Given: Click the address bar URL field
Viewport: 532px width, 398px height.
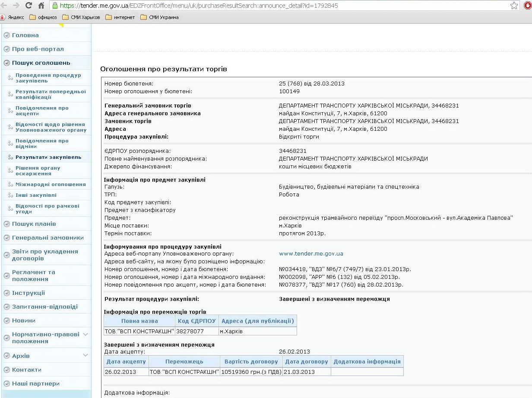Looking at the screenshot, I should click(276, 6).
